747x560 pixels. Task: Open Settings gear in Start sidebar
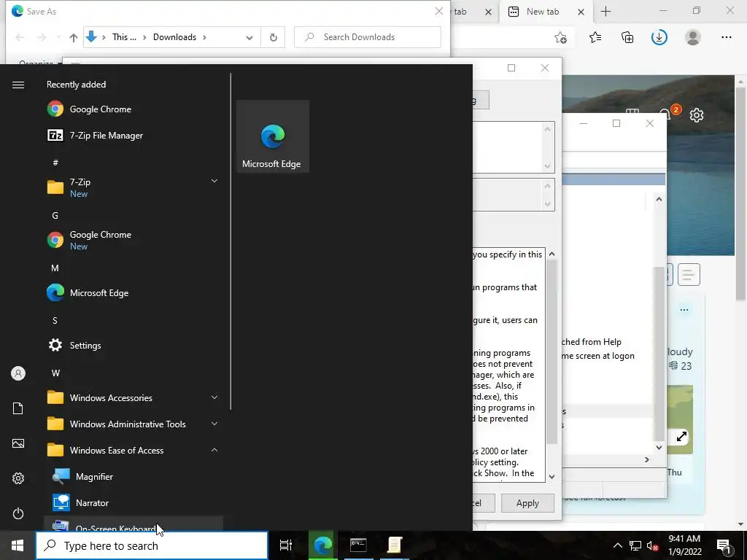18,478
